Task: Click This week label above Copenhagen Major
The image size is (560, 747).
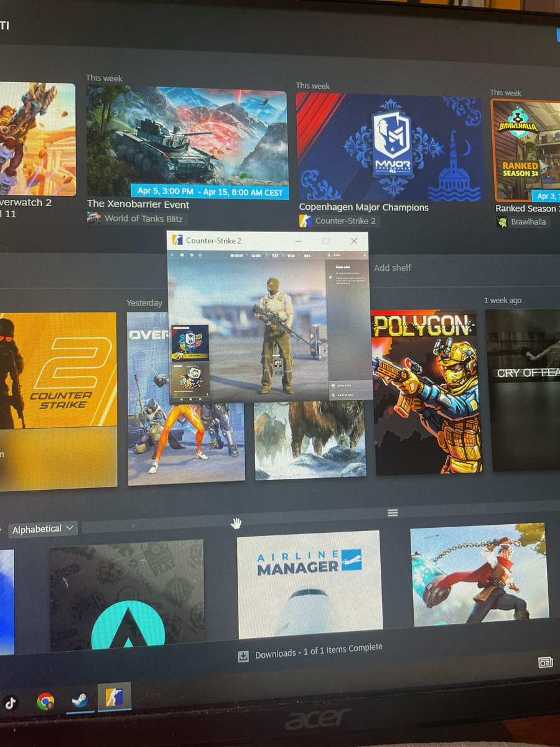Action: click(x=312, y=86)
